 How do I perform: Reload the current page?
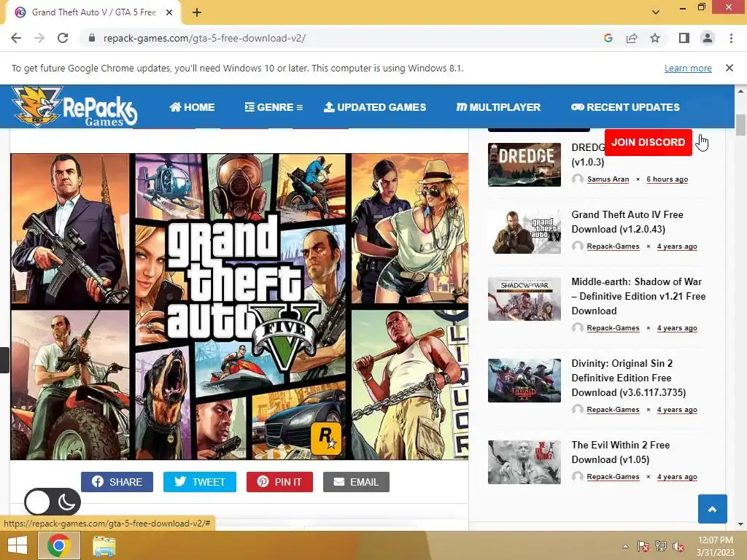click(63, 38)
